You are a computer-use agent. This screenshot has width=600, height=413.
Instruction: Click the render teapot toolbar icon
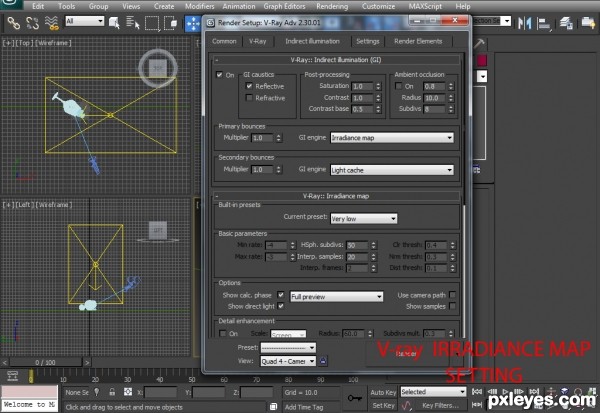tap(588, 23)
